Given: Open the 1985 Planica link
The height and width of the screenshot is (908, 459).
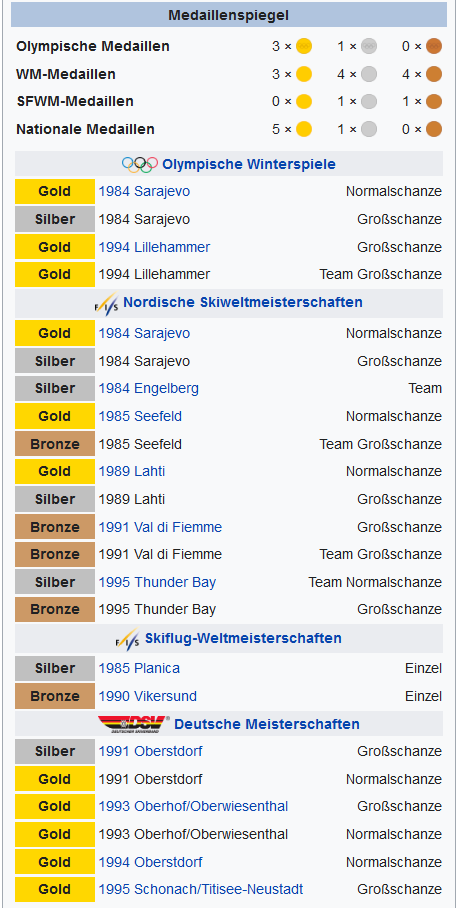Looking at the screenshot, I should pyautogui.click(x=139, y=668).
